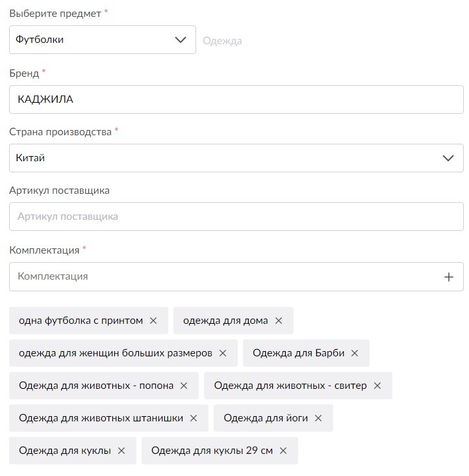This screenshot has width=469, height=476.
Task: Delete 'Одежда для животных - попона' chip
Action: point(184,386)
